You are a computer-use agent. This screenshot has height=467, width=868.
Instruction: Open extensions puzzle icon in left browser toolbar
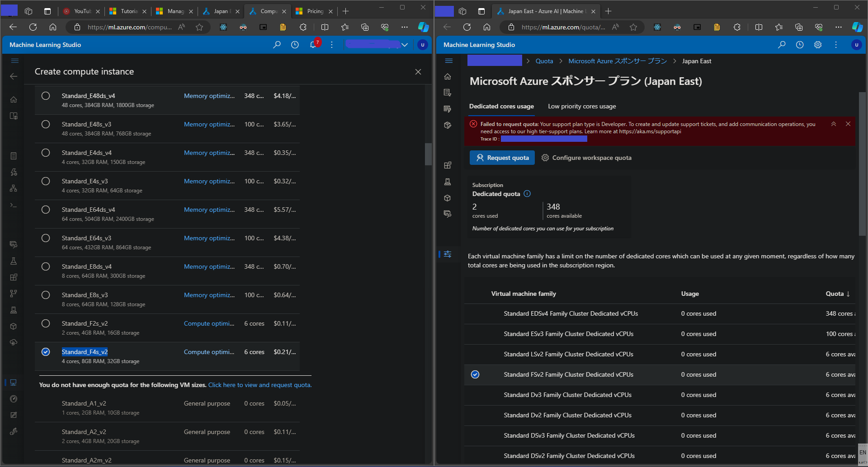coord(303,27)
